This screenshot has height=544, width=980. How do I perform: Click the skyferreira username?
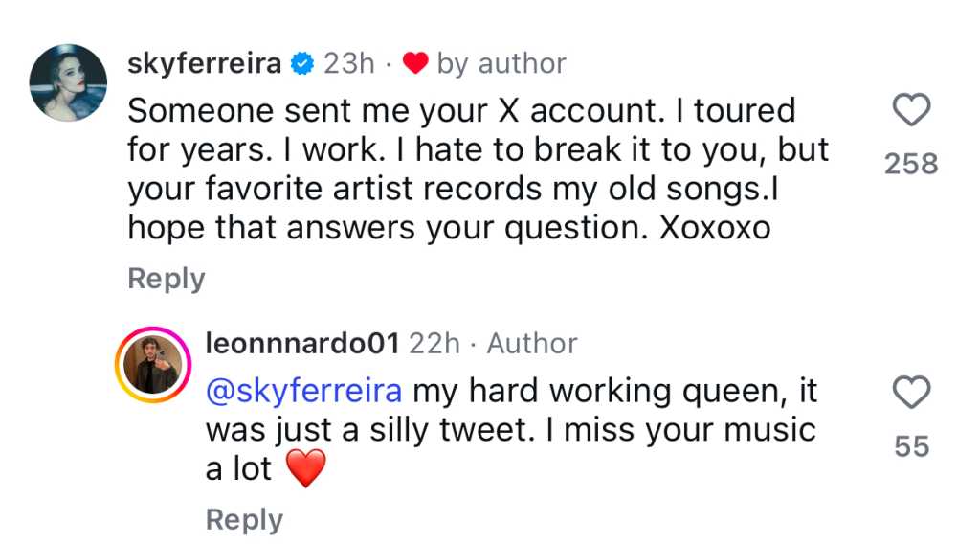[x=204, y=63]
